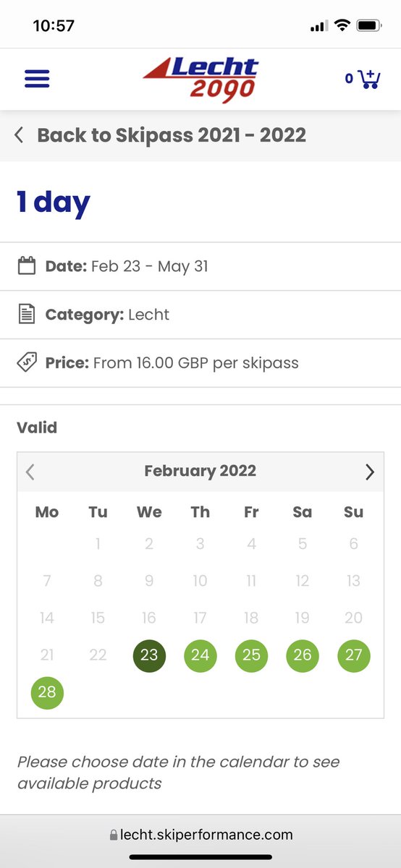Pick Saturday February 26
The width and height of the screenshot is (401, 868).
tap(303, 655)
